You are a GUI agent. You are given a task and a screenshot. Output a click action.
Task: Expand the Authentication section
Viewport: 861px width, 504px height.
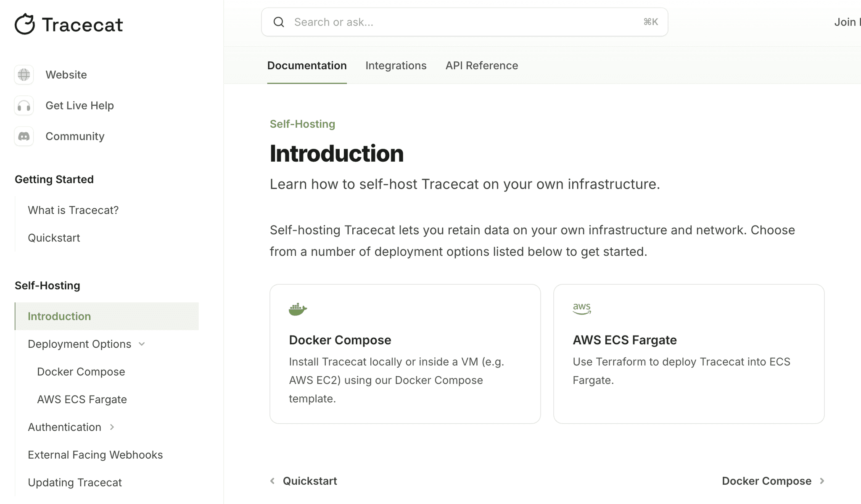64,427
